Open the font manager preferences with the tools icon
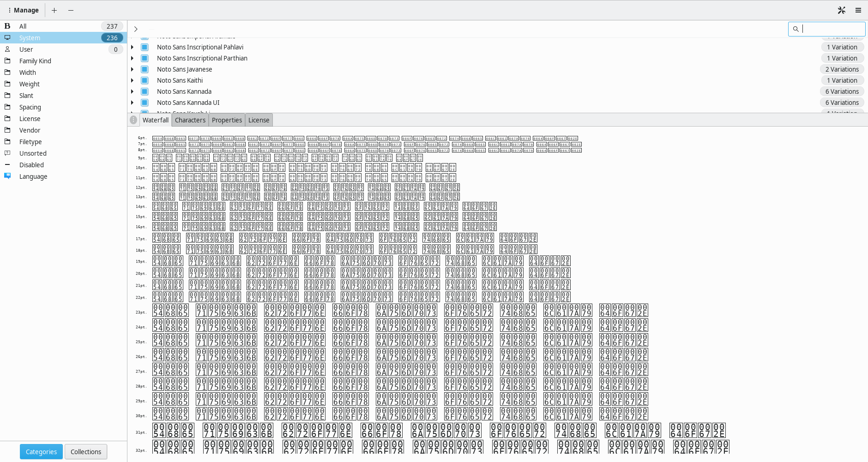Screen dimensions: 868x462 [x=841, y=10]
